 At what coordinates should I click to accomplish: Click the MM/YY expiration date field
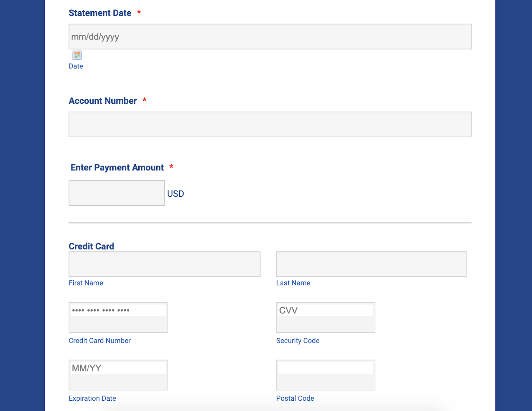(x=118, y=368)
